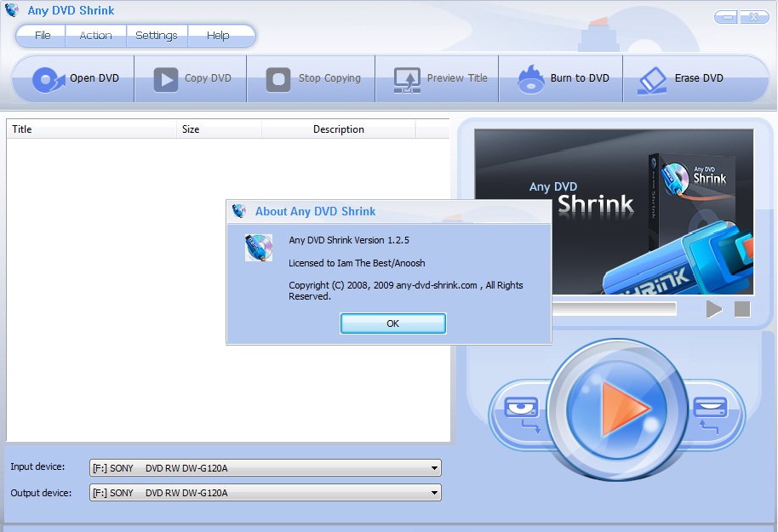Screen dimensions: 778x532
Task: Expand the Input device dropdown
Action: coord(434,468)
